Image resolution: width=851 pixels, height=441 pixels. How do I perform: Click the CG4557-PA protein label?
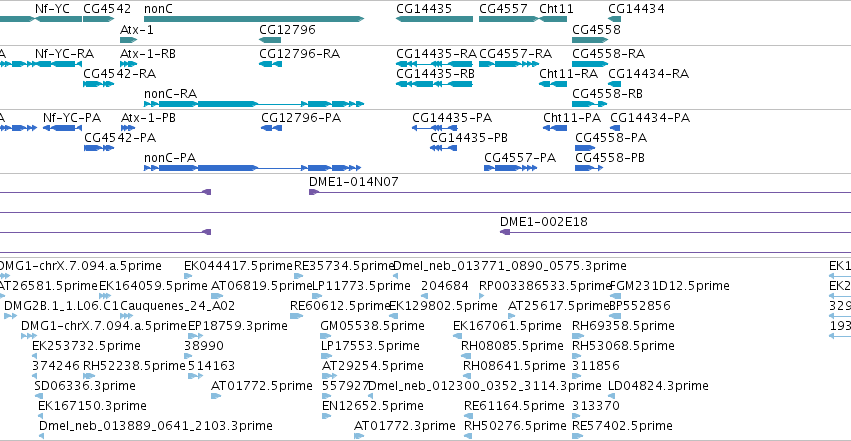(520, 158)
